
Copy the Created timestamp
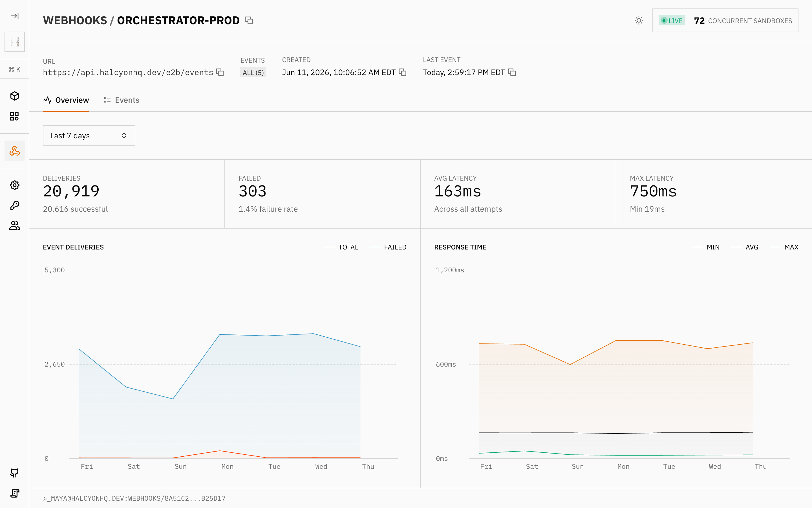pyautogui.click(x=402, y=72)
